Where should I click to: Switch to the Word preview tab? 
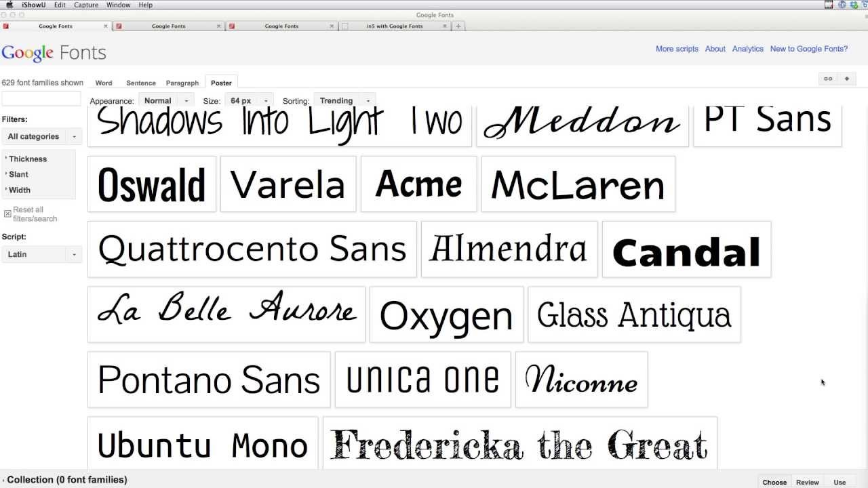(104, 83)
